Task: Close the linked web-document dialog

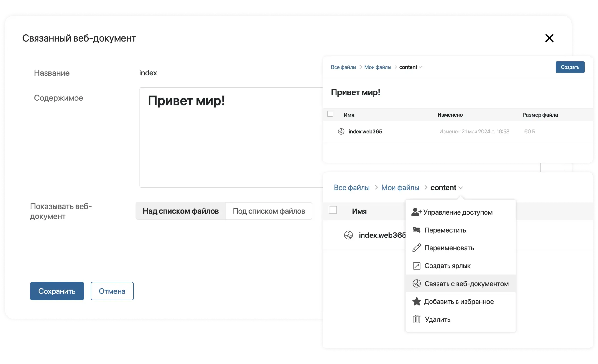Action: (x=549, y=38)
